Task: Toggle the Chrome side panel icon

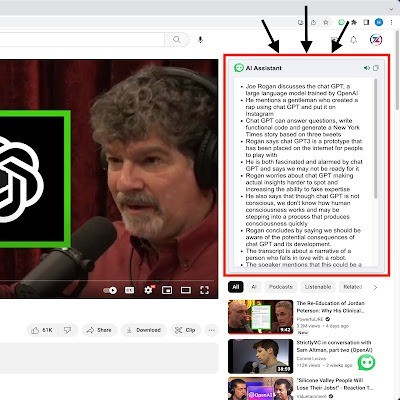Action: point(366,22)
